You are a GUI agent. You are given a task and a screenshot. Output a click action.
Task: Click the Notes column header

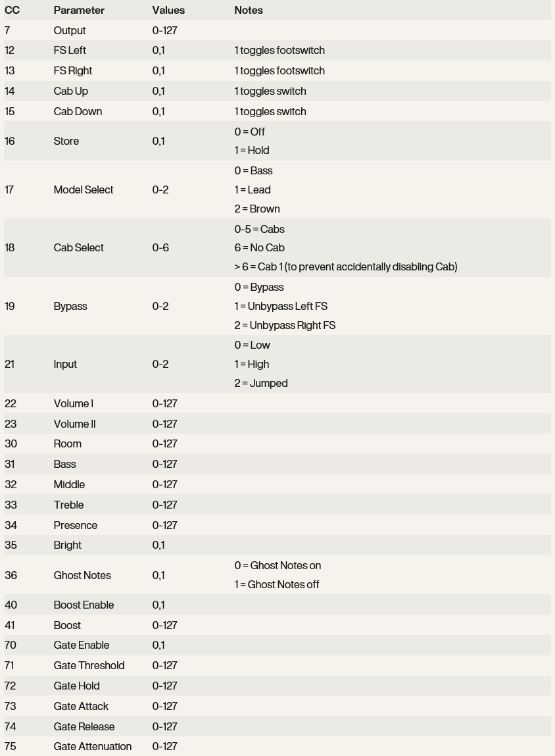pyautogui.click(x=249, y=11)
